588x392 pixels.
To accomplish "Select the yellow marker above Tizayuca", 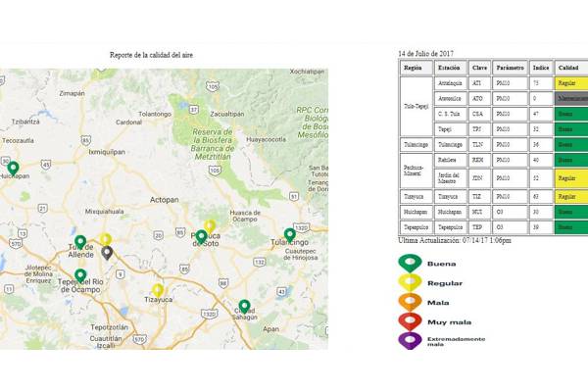I will point(158,291).
